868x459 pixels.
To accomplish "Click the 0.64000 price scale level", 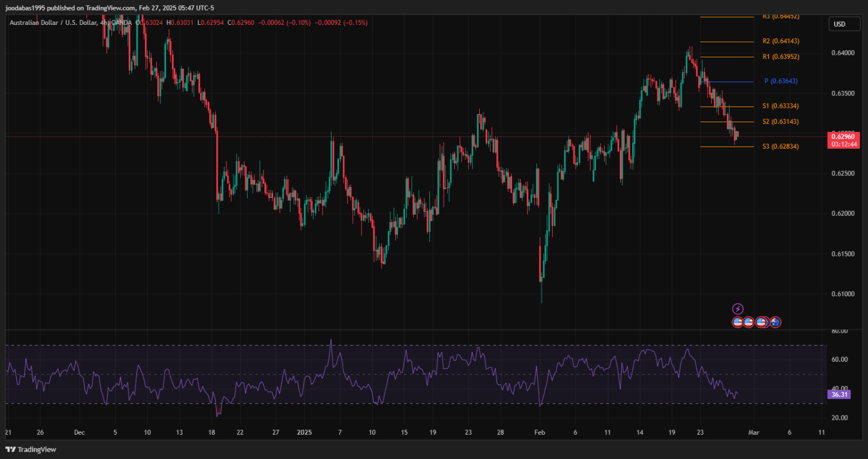I will pos(842,53).
